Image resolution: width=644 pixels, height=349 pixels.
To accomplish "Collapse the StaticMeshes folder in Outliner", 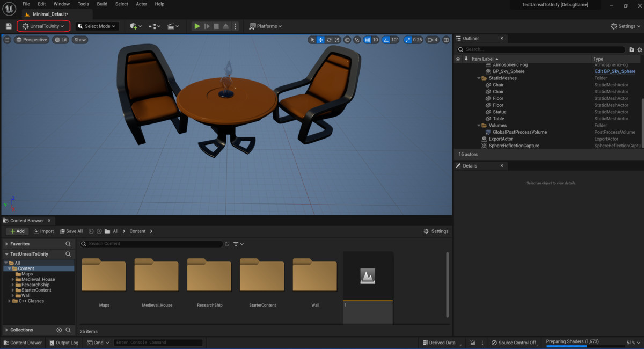I will (x=478, y=78).
